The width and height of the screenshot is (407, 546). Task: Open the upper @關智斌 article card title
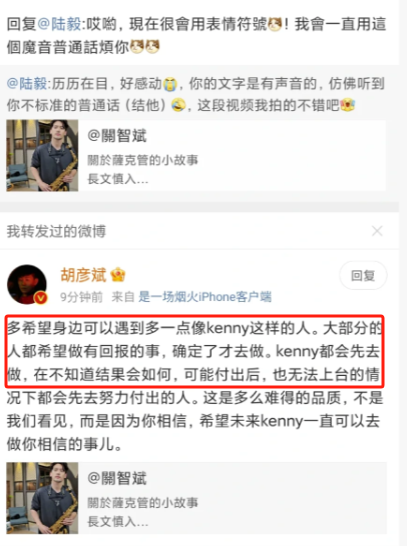[x=117, y=136]
